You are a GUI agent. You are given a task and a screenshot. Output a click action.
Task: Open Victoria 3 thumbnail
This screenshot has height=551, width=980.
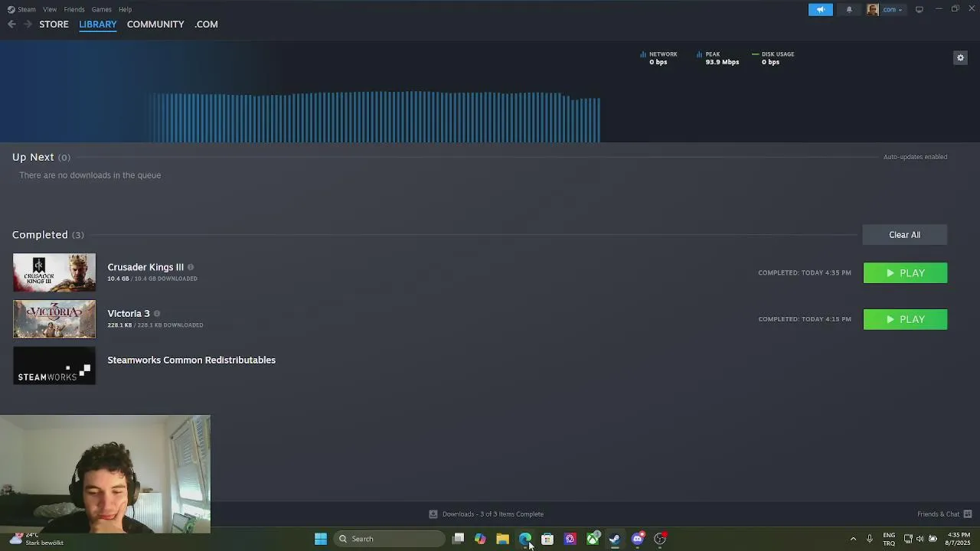click(x=54, y=319)
